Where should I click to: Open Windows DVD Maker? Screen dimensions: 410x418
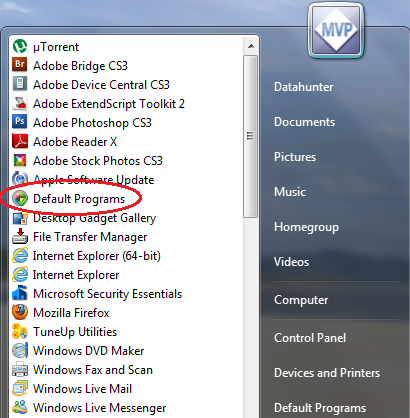[78, 351]
